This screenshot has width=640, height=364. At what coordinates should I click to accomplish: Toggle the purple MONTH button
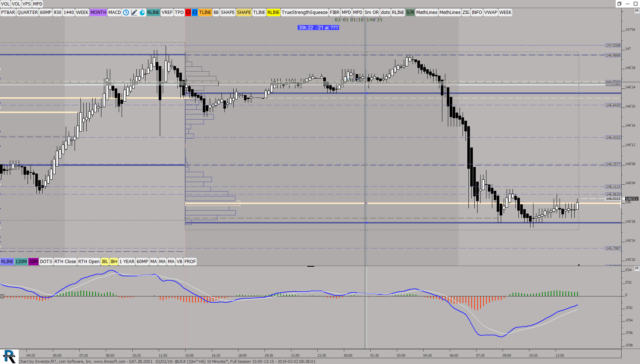(x=98, y=12)
